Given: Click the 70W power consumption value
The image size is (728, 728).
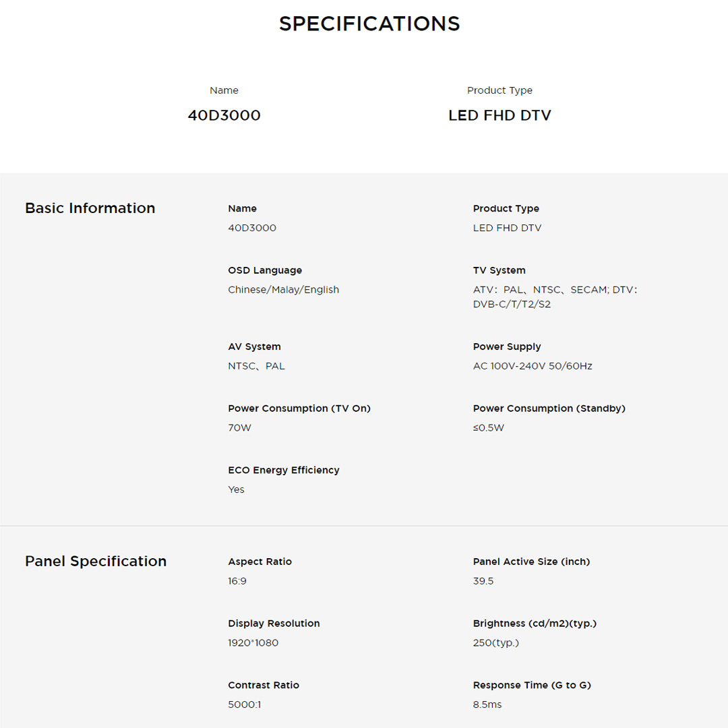Looking at the screenshot, I should tap(239, 428).
